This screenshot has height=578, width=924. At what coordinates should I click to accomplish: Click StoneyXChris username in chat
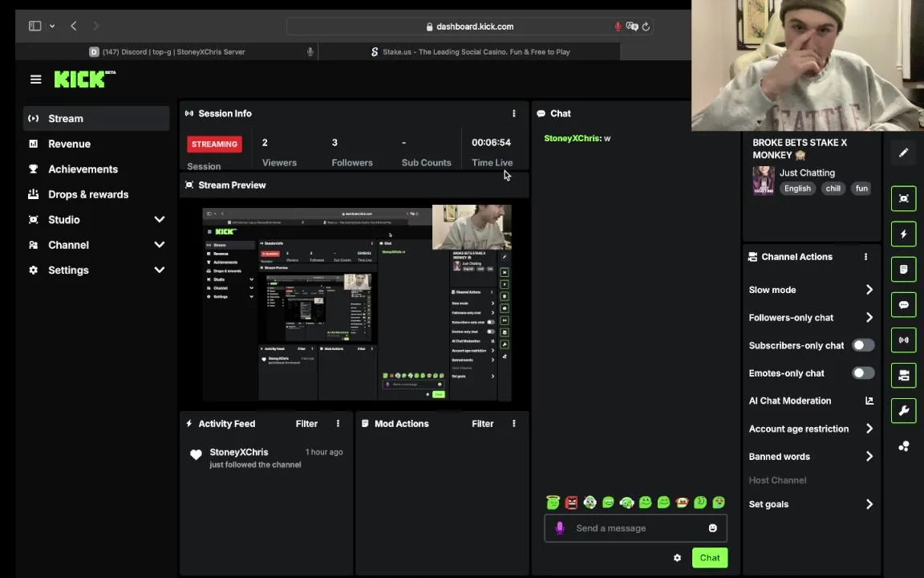coord(571,138)
